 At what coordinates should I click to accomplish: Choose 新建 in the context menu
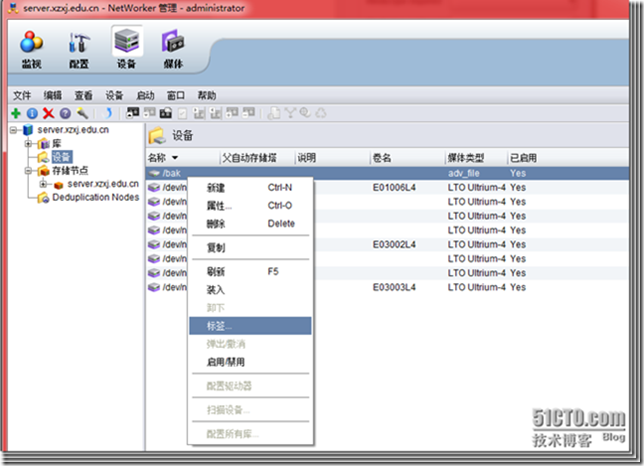tap(251, 188)
